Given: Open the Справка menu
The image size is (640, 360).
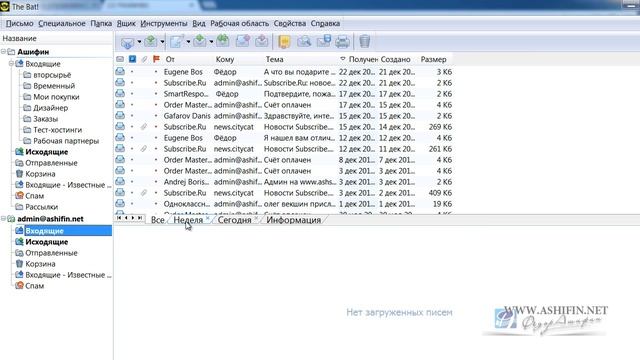Looking at the screenshot, I should pos(325,23).
